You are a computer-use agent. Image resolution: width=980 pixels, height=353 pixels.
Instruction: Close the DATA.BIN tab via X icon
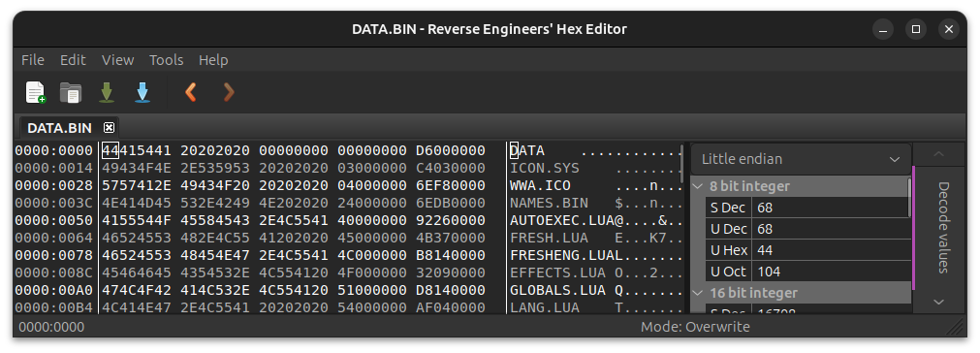tap(109, 127)
